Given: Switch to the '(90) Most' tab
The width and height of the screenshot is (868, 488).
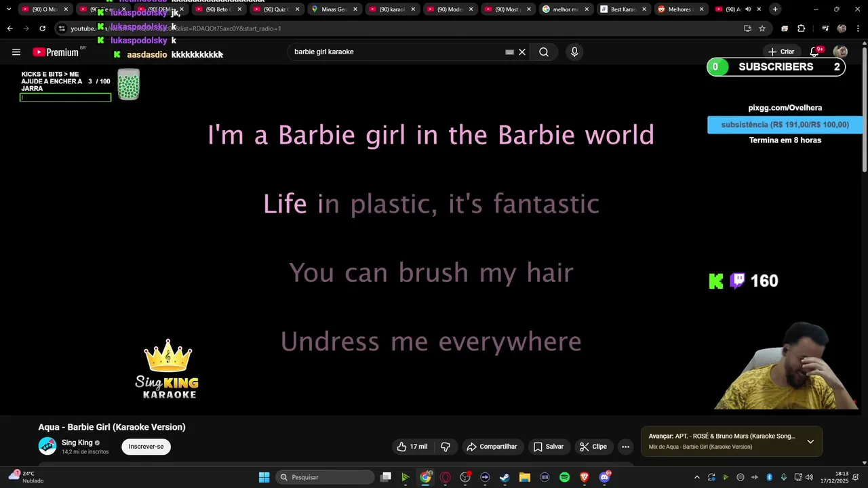Looking at the screenshot, I should (508, 9).
